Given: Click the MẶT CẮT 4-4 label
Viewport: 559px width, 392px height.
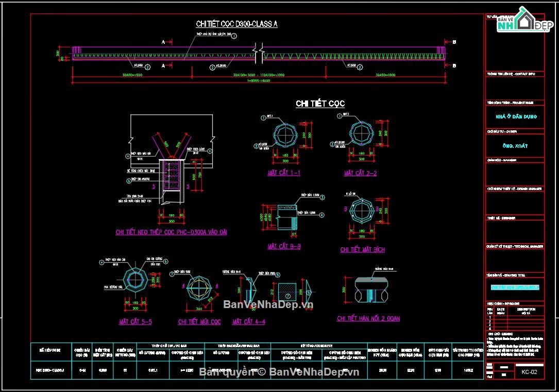Looking at the screenshot, I should coord(248,322).
